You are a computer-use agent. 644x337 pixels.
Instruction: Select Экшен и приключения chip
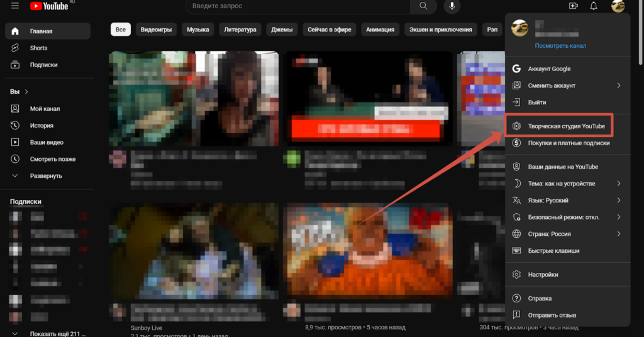441,30
